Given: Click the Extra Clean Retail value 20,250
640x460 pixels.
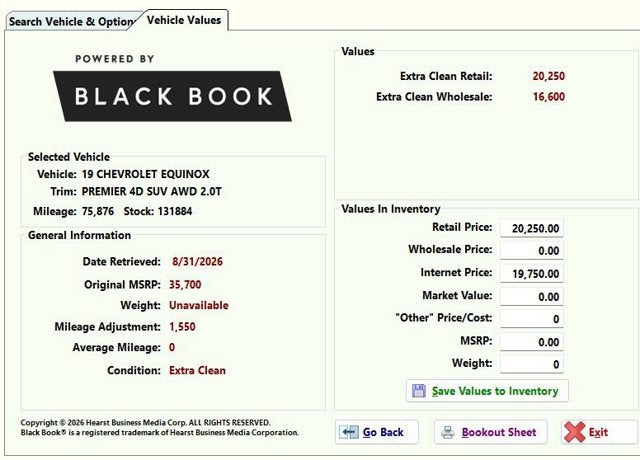Looking at the screenshot, I should coord(549,76).
